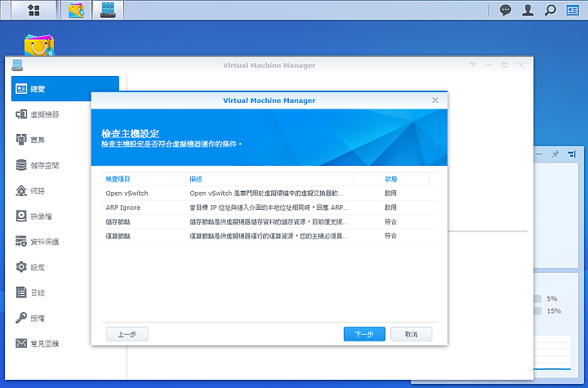Select the 運算節點 row name

tap(118, 236)
